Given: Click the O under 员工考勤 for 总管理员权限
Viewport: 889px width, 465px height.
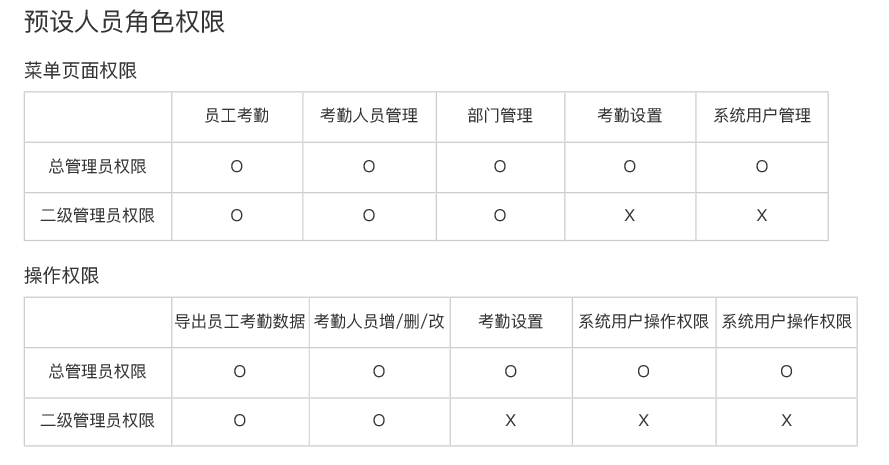Looking at the screenshot, I should (237, 167).
